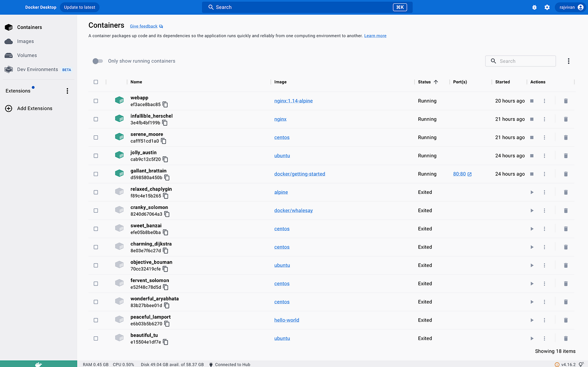This screenshot has height=367, width=588.
Task: Stop the infallible_herschel container
Action: point(532,119)
